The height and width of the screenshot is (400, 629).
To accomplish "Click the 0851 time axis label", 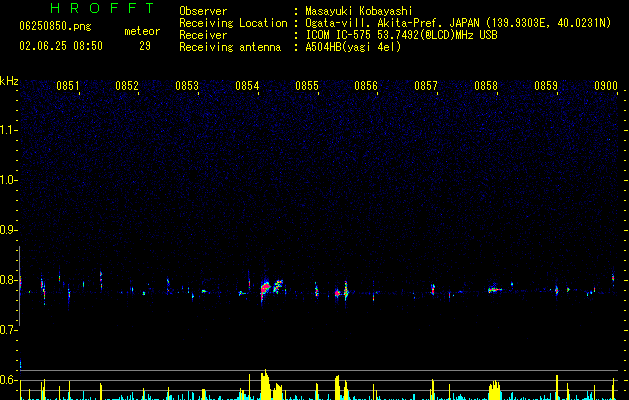I will pyautogui.click(x=67, y=86).
